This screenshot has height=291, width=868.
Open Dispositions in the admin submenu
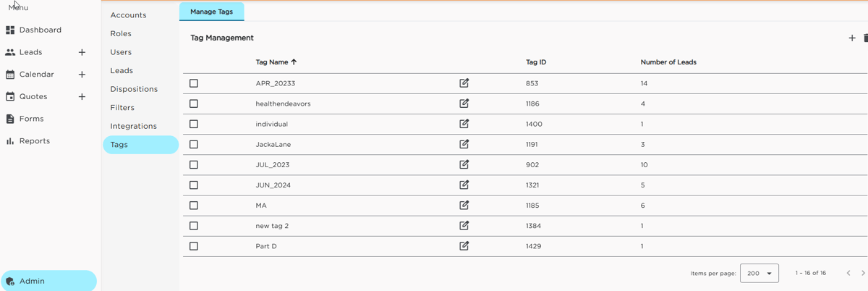point(134,89)
